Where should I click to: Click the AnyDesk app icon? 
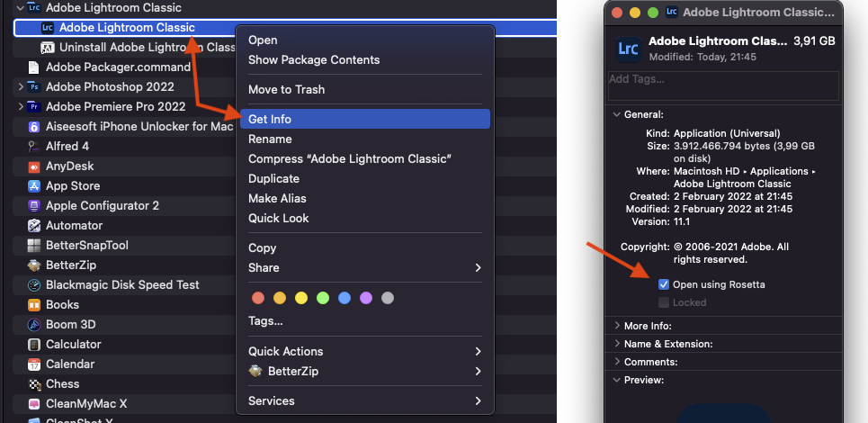tap(34, 166)
